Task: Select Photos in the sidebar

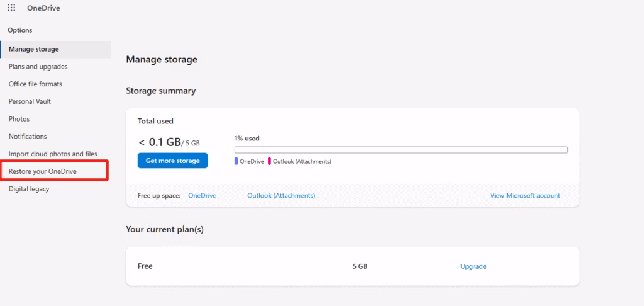Action: [19, 119]
